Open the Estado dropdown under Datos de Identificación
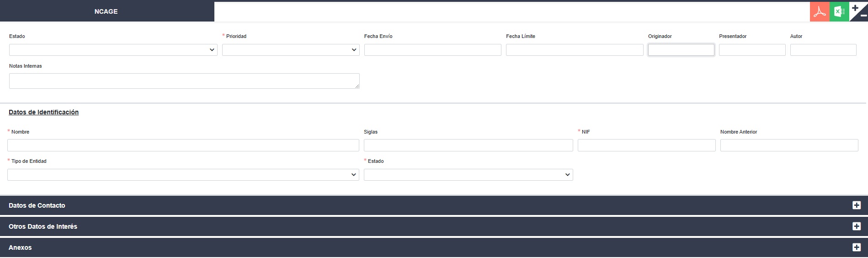This screenshot has height=258, width=868. click(x=469, y=175)
